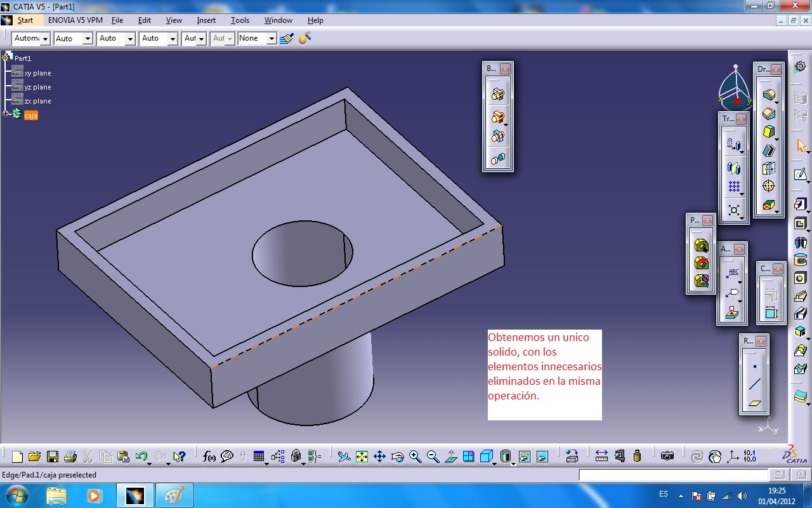Select the zx plane tree item
Image resolution: width=812 pixels, height=508 pixels.
[37, 101]
